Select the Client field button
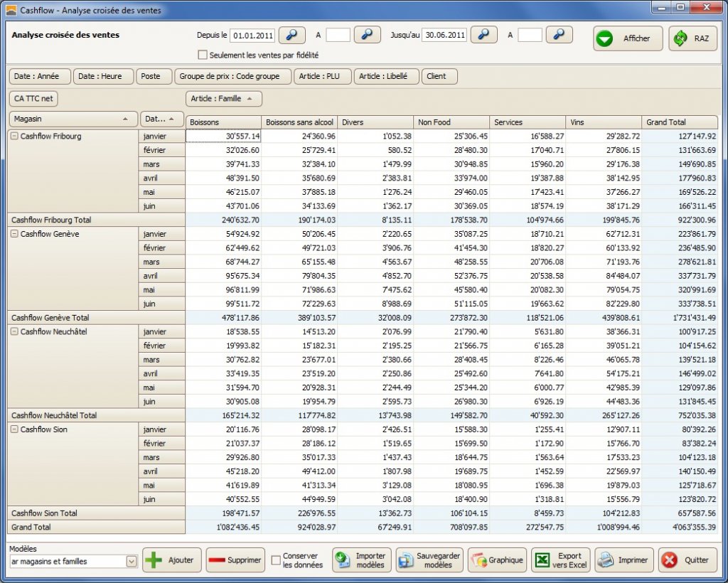728x583 pixels. click(x=439, y=76)
